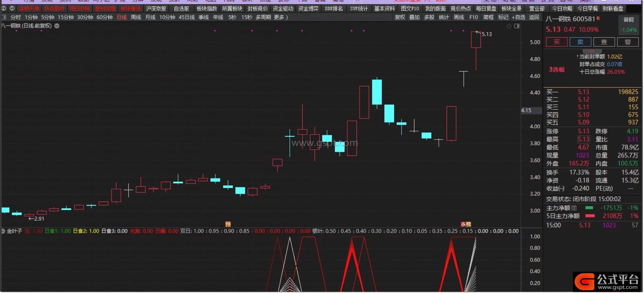Click the diamond marker icon above the chart
This screenshot has height=293, width=644.
click(x=509, y=26)
